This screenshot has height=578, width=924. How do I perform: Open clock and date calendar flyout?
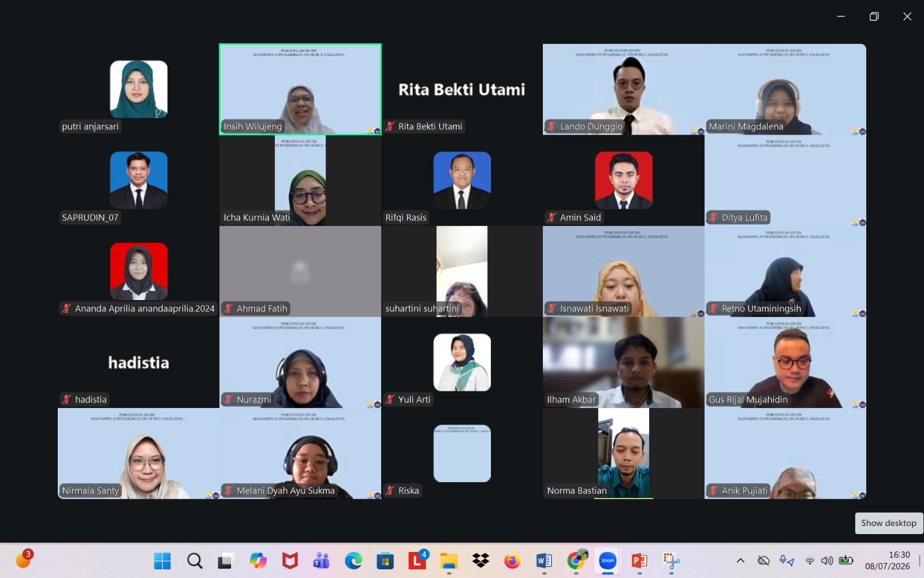pyautogui.click(x=888, y=561)
